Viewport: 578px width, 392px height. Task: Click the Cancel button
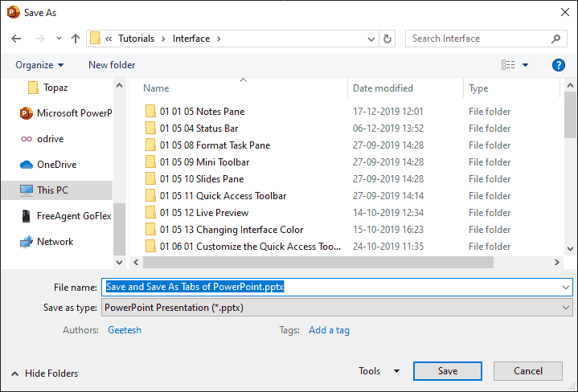pyautogui.click(x=528, y=371)
